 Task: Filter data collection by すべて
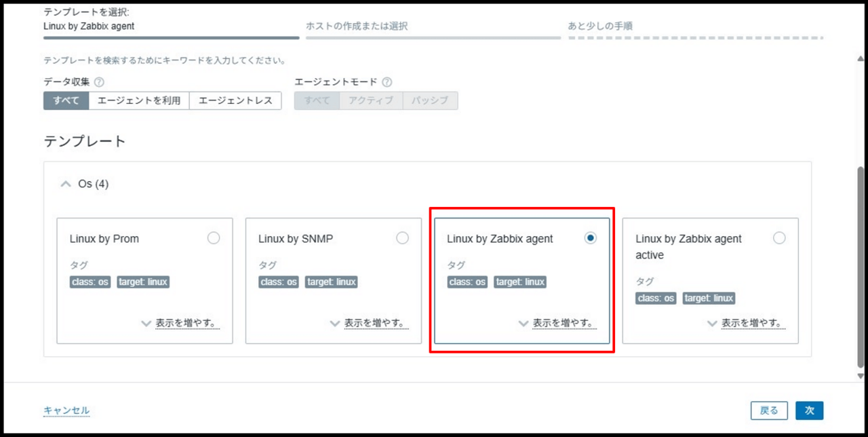66,100
